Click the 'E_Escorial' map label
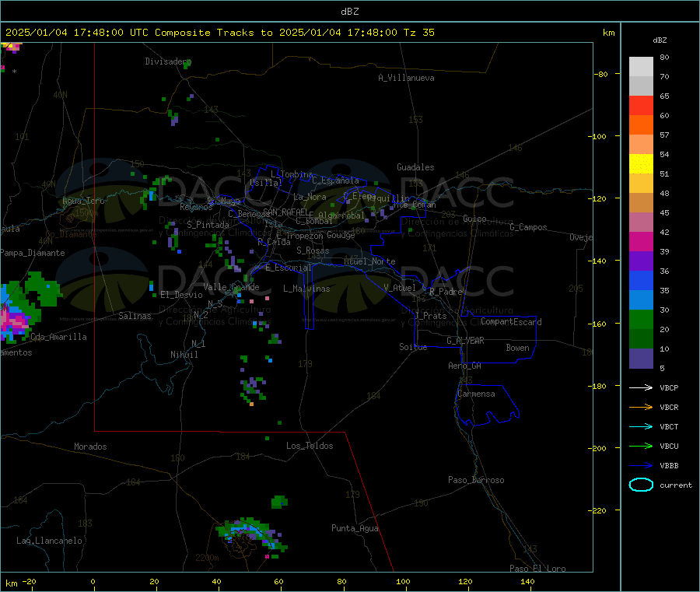The width and height of the screenshot is (700, 592). [289, 268]
